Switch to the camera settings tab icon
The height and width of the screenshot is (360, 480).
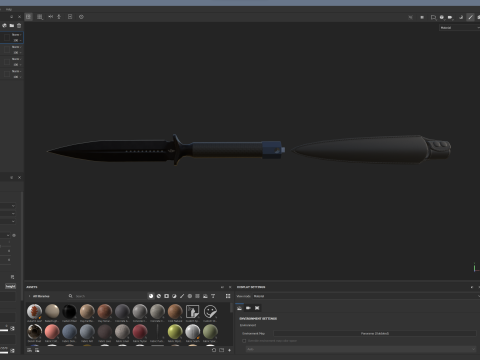(248, 308)
